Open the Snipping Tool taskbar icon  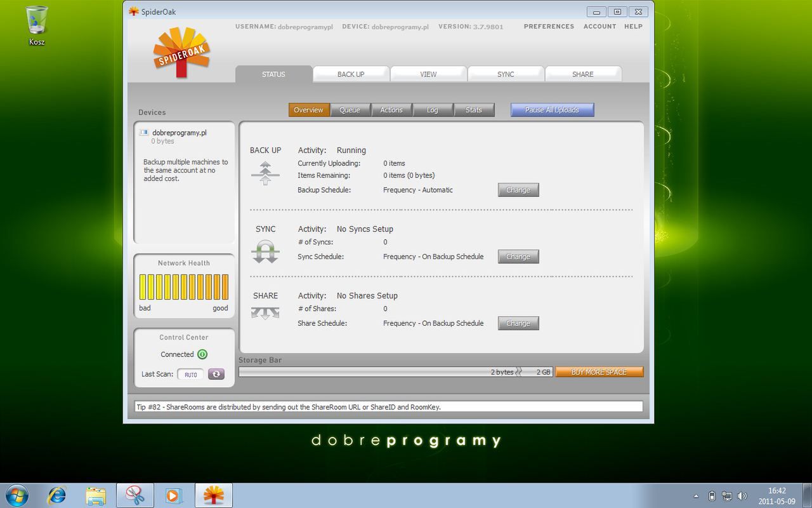click(x=135, y=495)
